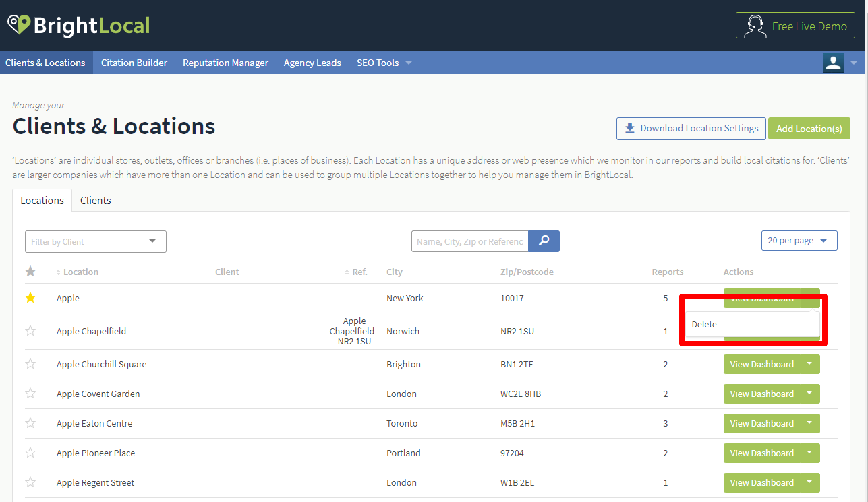Show actions menu for Apple Eaton Centre

(x=811, y=423)
